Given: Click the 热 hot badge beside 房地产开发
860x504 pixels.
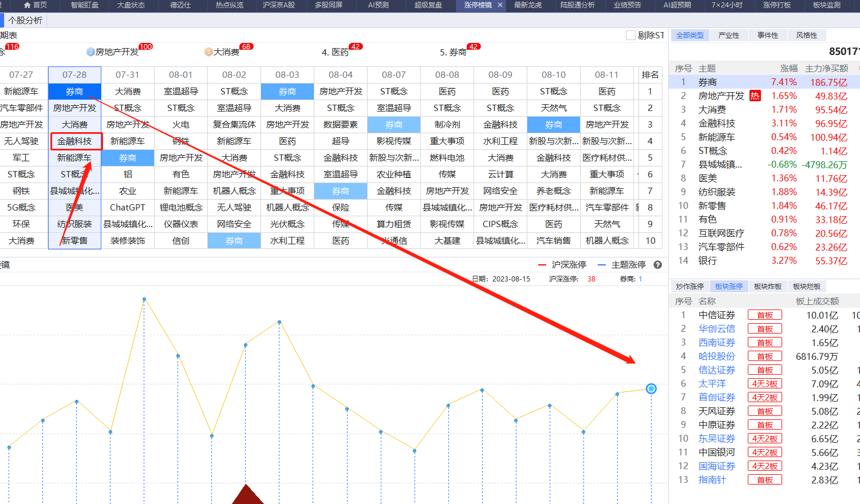Looking at the screenshot, I should pos(755,96).
